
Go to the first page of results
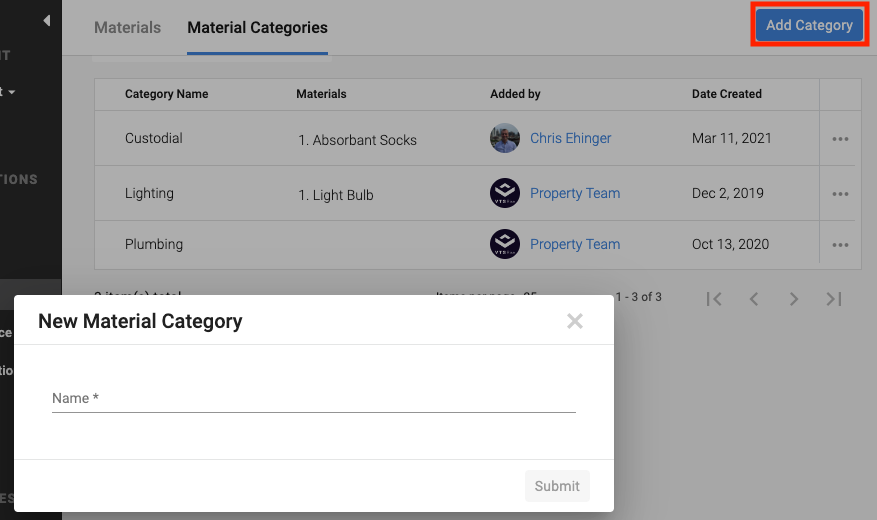click(714, 299)
